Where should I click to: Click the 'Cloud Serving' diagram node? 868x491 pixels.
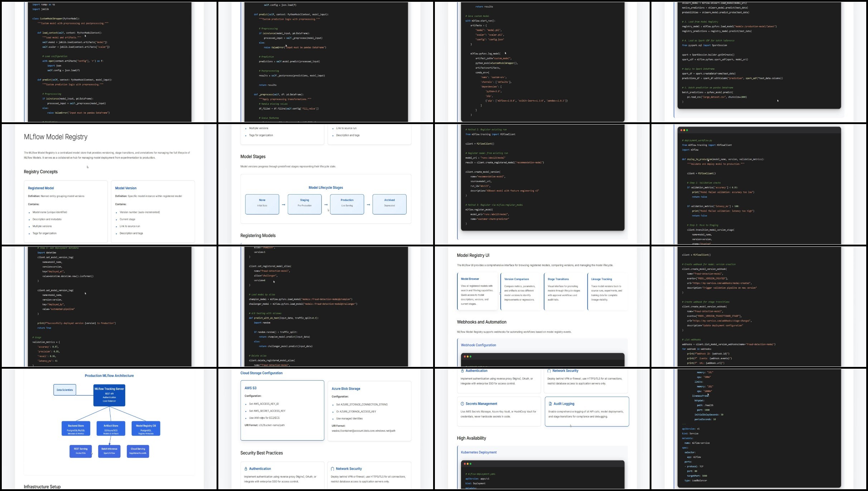coord(138,451)
